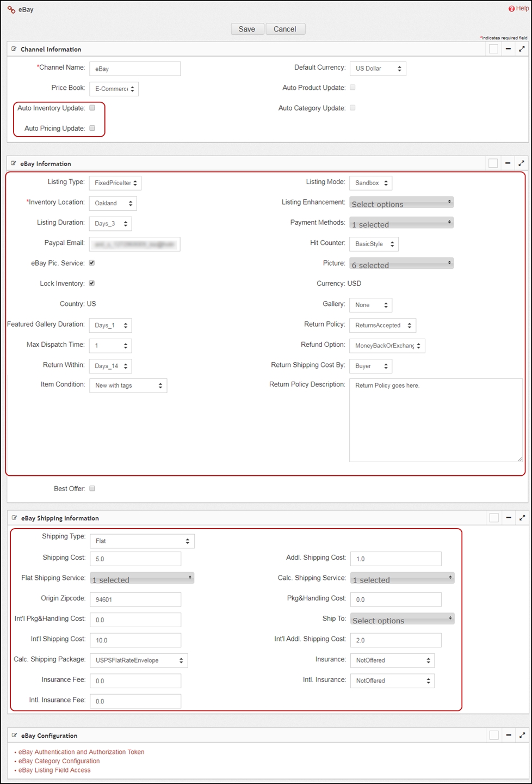Click edit icon beside eBay Configuration header

(15, 735)
